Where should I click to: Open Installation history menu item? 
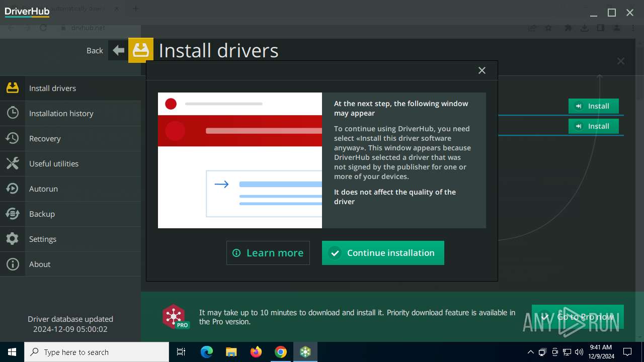tap(70, 113)
